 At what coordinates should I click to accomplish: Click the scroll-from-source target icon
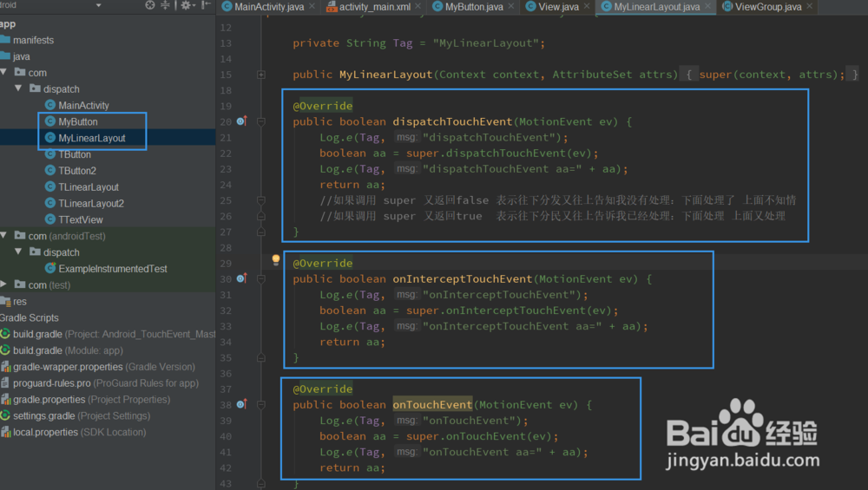(150, 5)
